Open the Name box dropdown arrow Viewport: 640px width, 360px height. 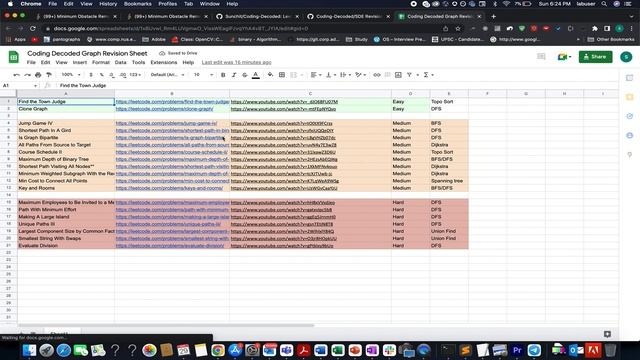pyautogui.click(x=36, y=86)
